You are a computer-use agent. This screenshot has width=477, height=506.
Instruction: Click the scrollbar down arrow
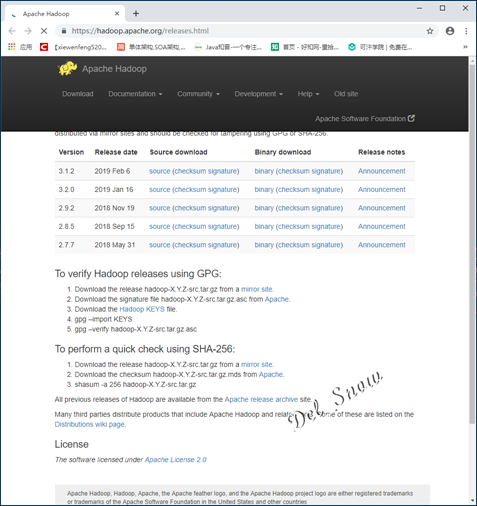[x=472, y=501]
